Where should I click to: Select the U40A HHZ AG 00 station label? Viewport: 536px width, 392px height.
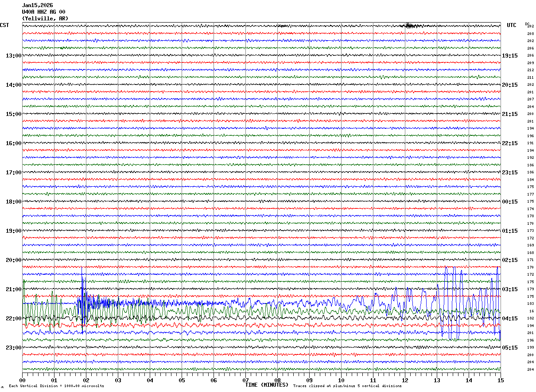tap(43, 12)
